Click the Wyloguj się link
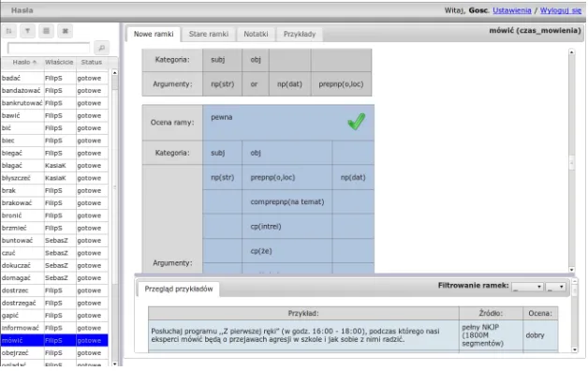This screenshot has height=371, width=588. pos(561,10)
